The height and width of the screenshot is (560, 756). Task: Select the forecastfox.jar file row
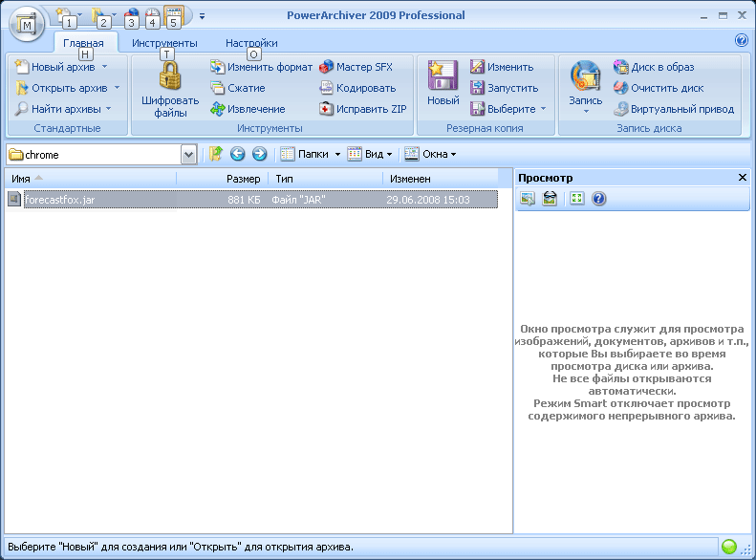coord(252,200)
